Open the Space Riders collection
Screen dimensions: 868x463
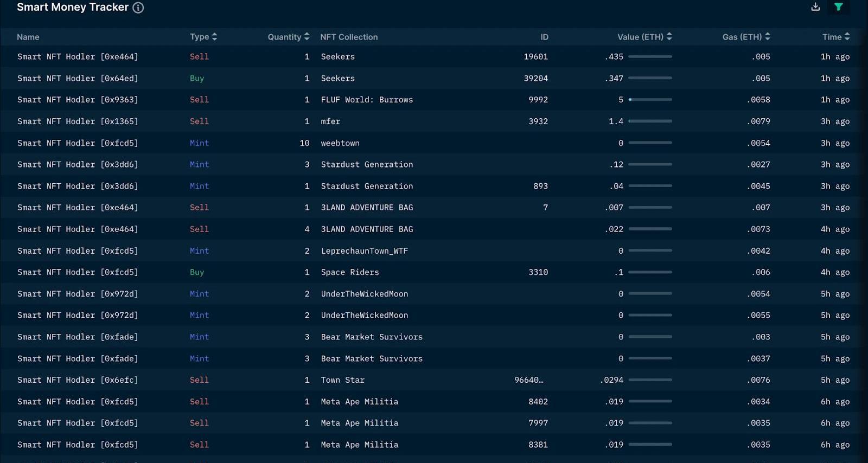(x=350, y=272)
